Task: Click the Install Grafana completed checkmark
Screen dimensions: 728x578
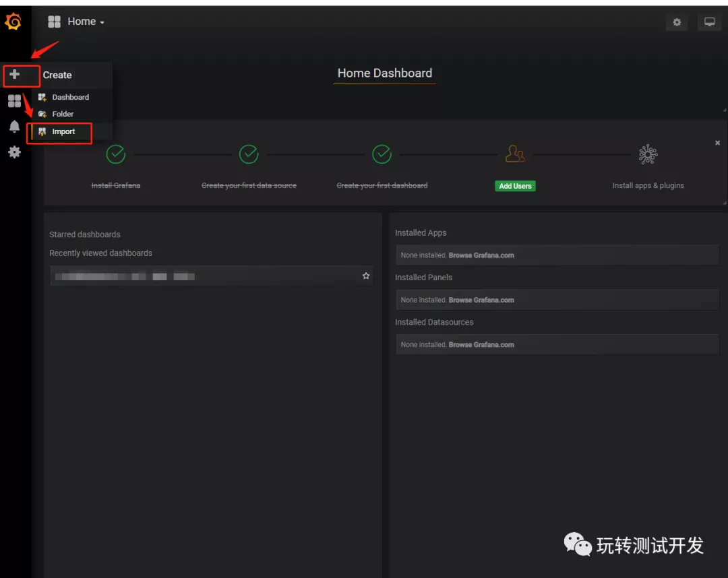Action: click(115, 154)
